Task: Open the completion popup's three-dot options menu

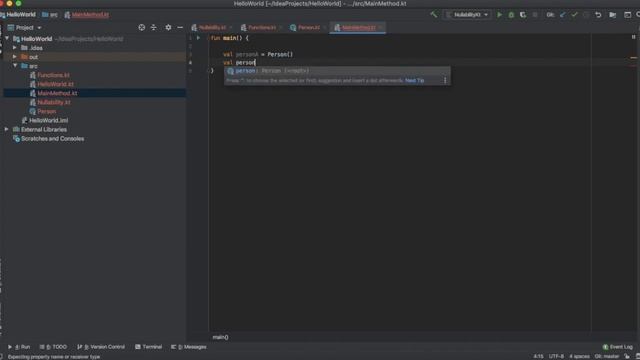Action: pos(445,80)
